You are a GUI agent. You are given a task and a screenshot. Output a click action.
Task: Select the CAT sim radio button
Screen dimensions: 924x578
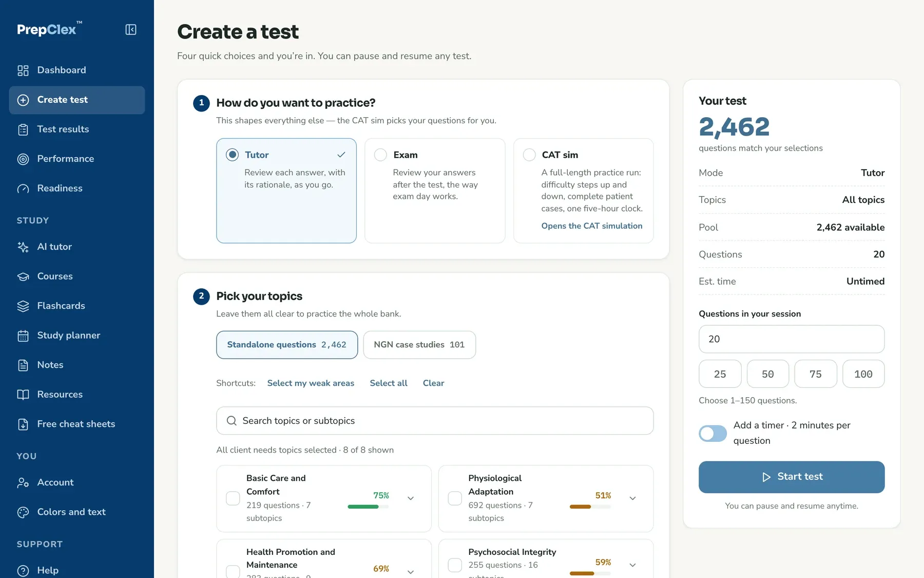point(529,155)
